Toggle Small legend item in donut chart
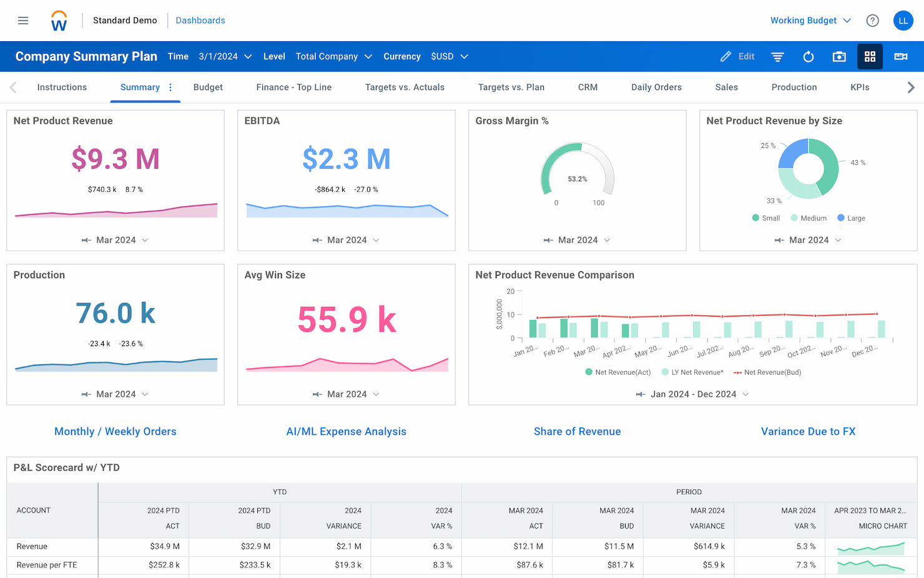The height and width of the screenshot is (578, 924). 766,218
